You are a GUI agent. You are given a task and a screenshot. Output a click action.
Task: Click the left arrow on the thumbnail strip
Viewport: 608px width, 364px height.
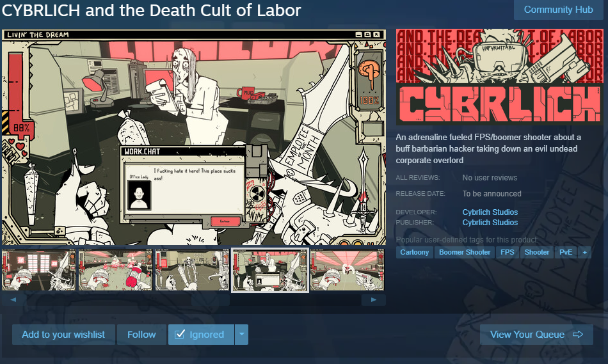click(13, 299)
